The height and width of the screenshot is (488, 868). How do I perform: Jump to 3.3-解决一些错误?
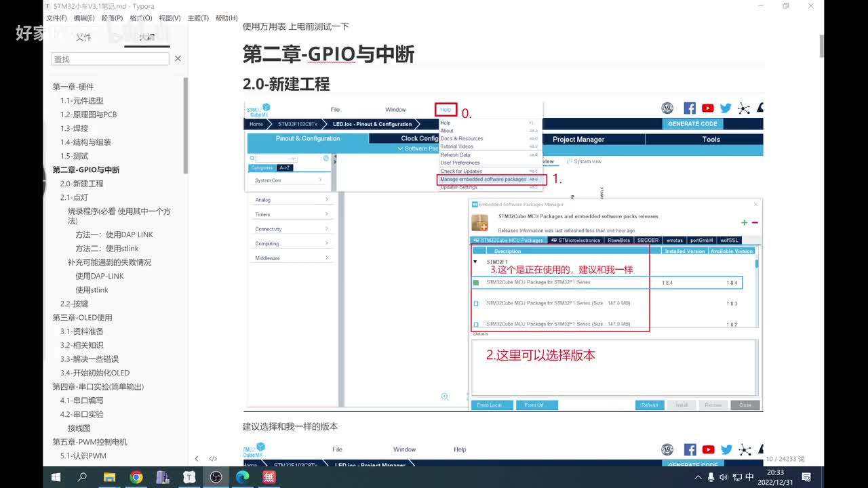click(90, 359)
